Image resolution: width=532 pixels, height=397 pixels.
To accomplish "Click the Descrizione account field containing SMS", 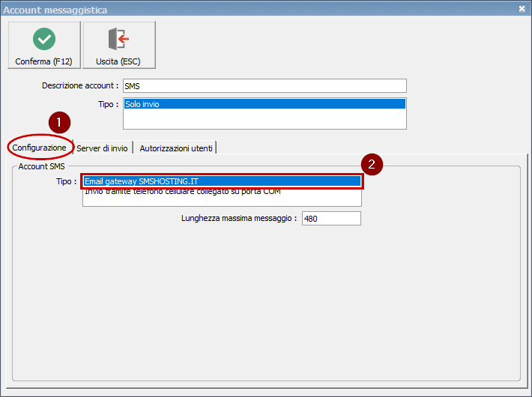I will click(x=265, y=86).
